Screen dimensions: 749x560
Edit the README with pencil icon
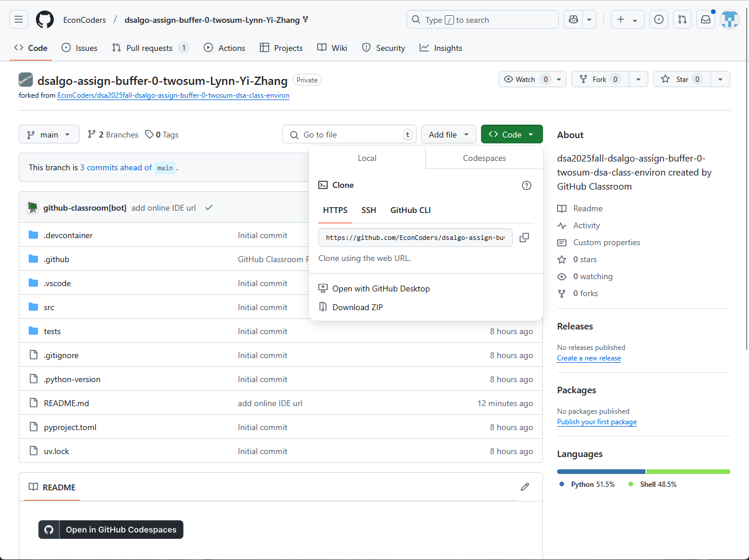click(525, 487)
